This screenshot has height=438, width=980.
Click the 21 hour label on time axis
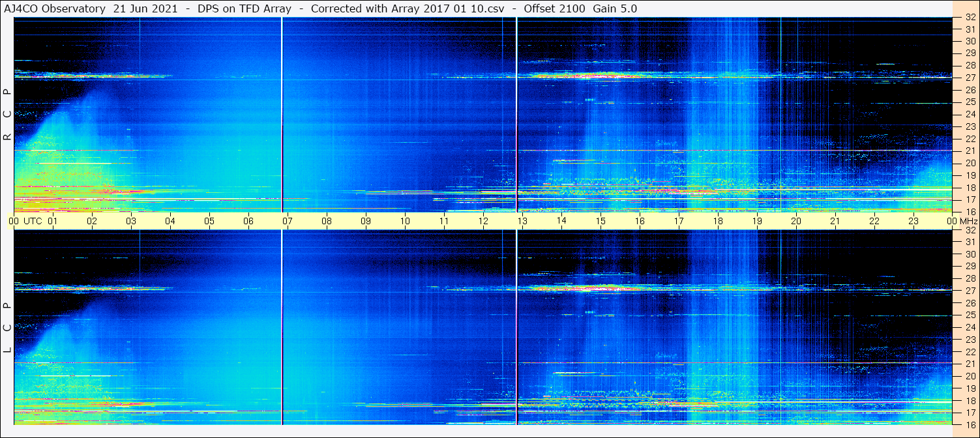[835, 221]
